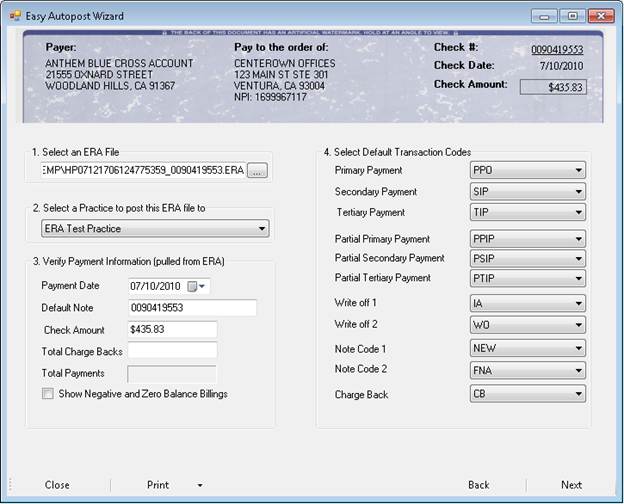Click the Print button
The height and width of the screenshot is (504, 624).
158,485
